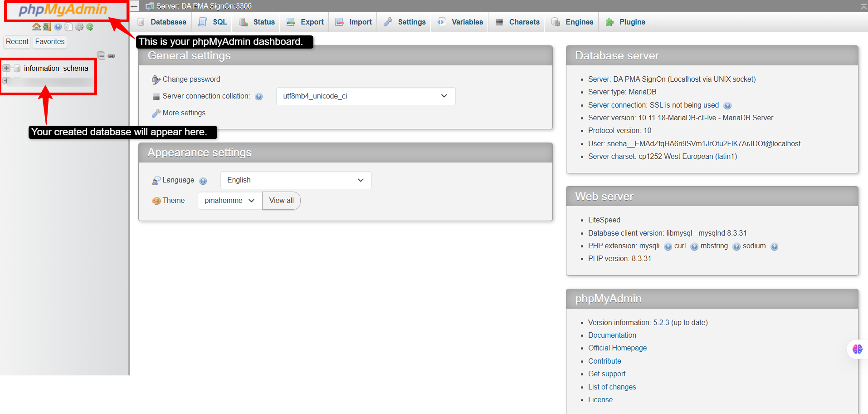The height and width of the screenshot is (414, 868).
Task: Select the Import tab
Action: point(353,22)
